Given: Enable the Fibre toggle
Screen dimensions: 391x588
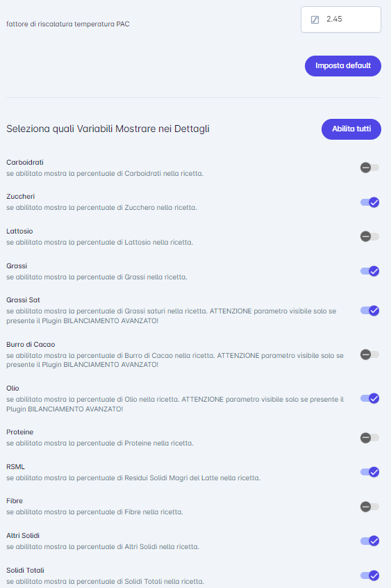Looking at the screenshot, I should (369, 507).
